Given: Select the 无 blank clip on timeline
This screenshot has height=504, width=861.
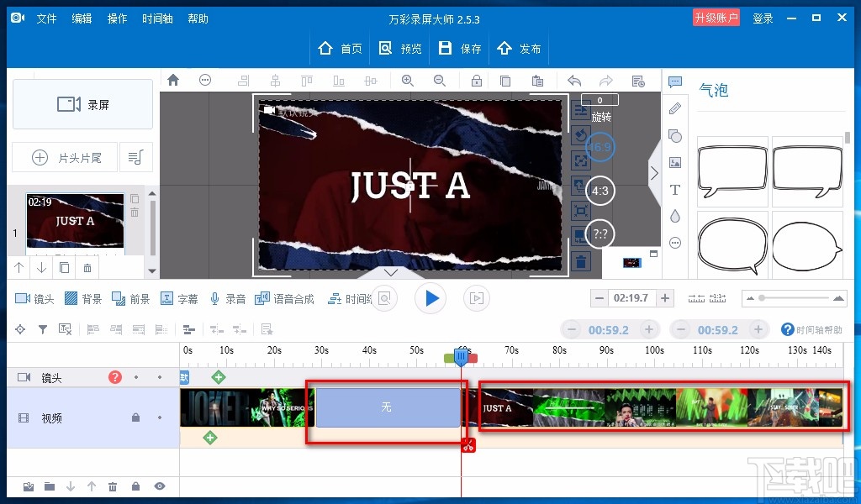Looking at the screenshot, I should coord(388,407).
